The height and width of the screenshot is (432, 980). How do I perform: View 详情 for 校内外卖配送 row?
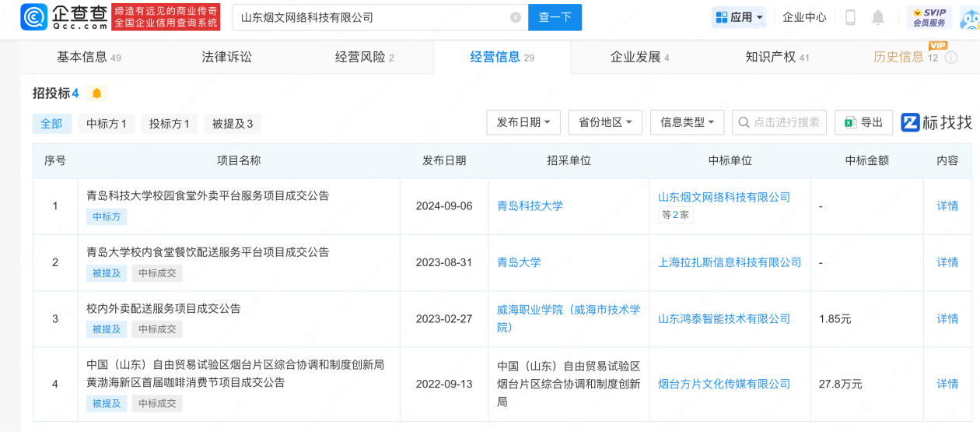pos(947,318)
